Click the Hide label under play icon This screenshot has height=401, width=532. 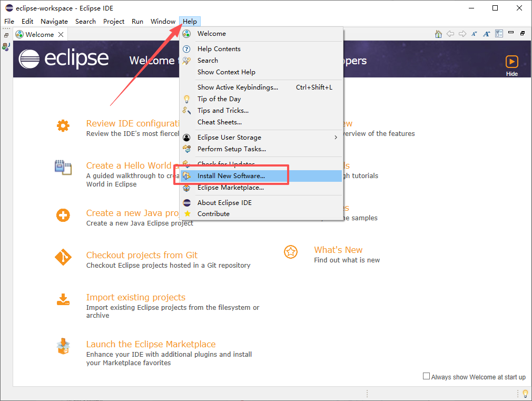click(x=512, y=74)
